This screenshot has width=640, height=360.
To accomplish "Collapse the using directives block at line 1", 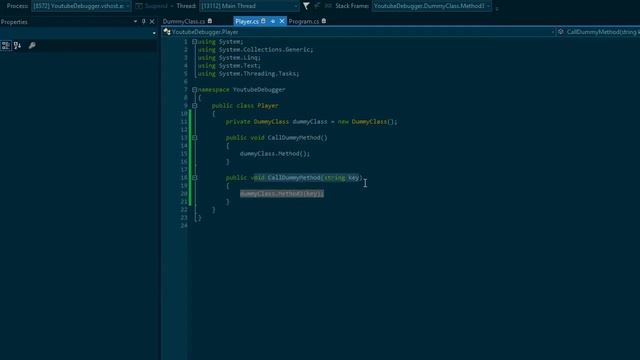I will coord(195,42).
